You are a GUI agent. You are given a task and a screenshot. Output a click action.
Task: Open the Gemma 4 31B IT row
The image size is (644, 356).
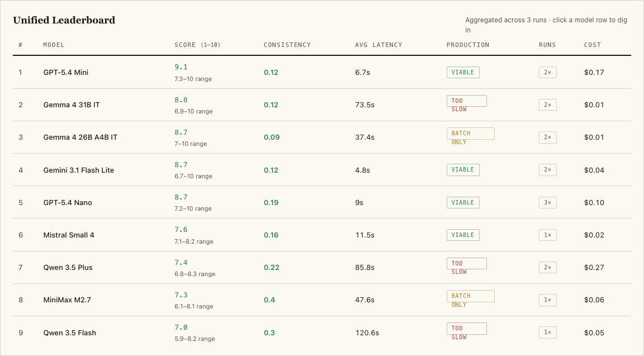click(322, 105)
